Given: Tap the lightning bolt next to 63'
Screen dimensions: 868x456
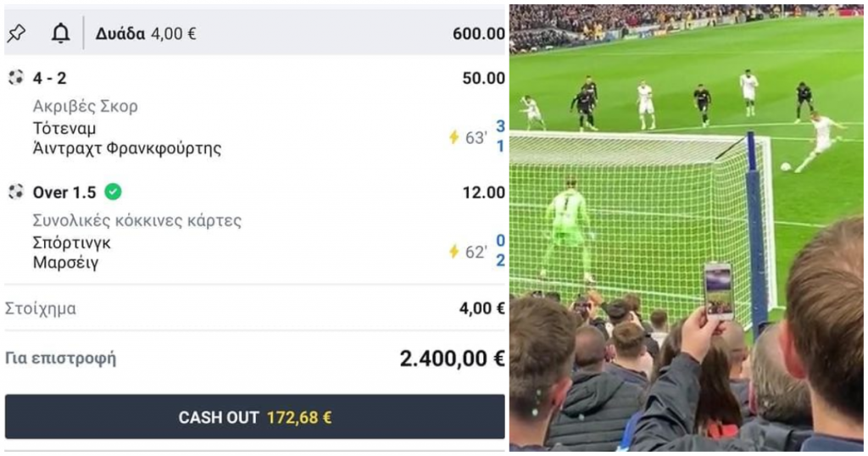Looking at the screenshot, I should coord(454,136).
